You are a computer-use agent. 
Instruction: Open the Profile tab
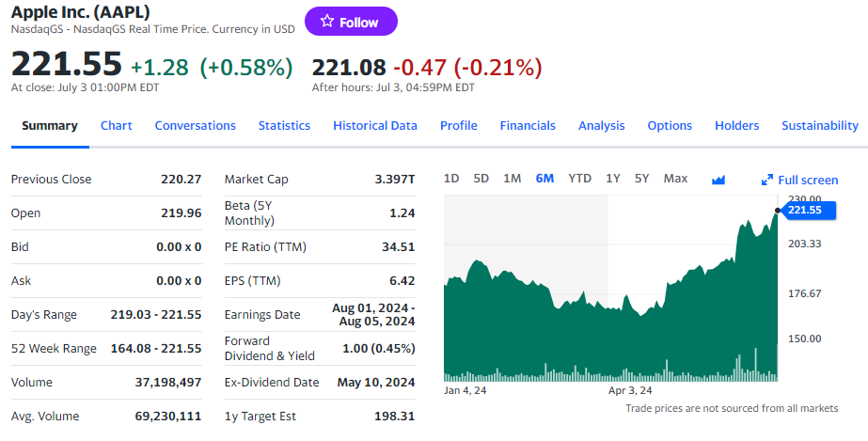459,126
